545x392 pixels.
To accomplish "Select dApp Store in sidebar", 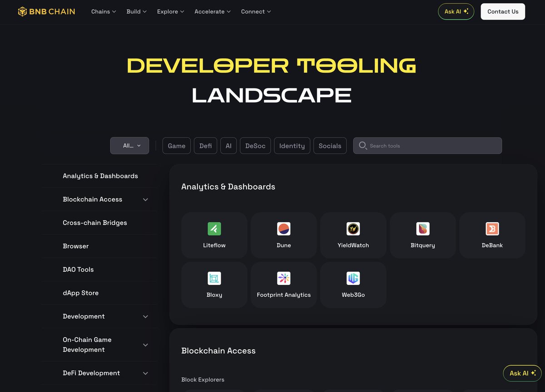I will point(81,293).
